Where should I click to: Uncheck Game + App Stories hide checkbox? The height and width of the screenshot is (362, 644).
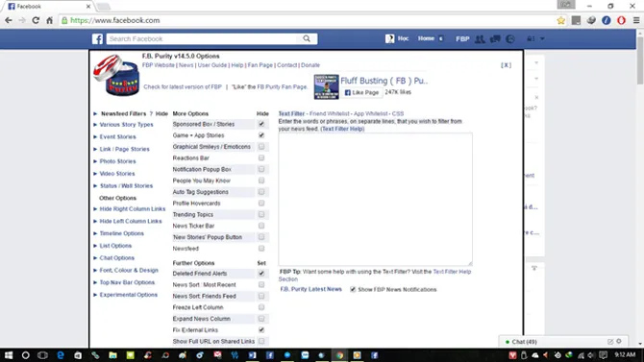pyautogui.click(x=261, y=135)
